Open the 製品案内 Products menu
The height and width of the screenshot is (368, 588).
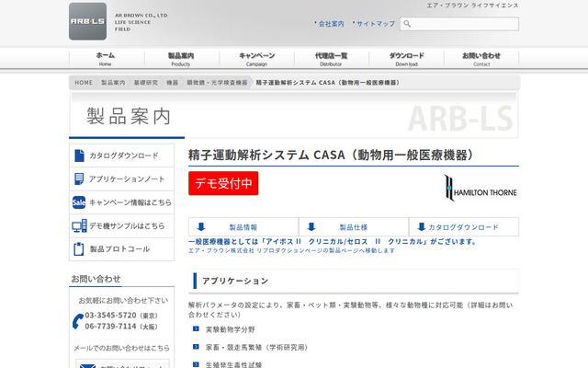click(181, 59)
